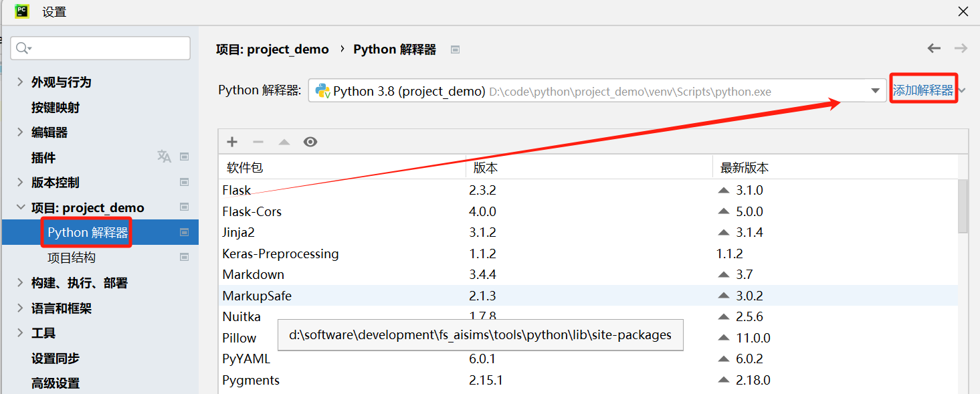Toggle the show early releases eye icon
This screenshot has width=980, height=394.
[310, 142]
